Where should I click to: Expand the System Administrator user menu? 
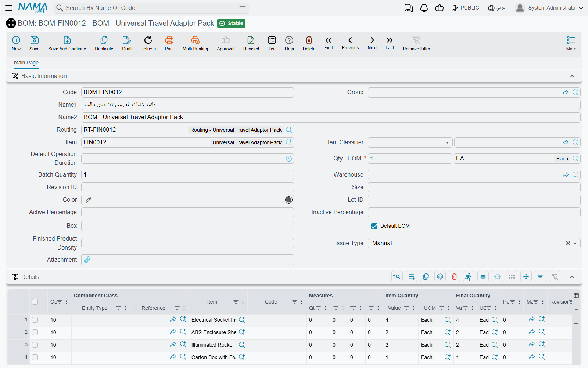coord(549,8)
